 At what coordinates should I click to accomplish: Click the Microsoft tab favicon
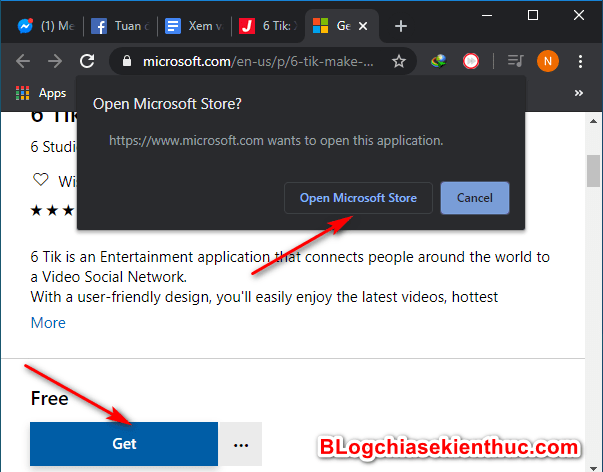320,26
